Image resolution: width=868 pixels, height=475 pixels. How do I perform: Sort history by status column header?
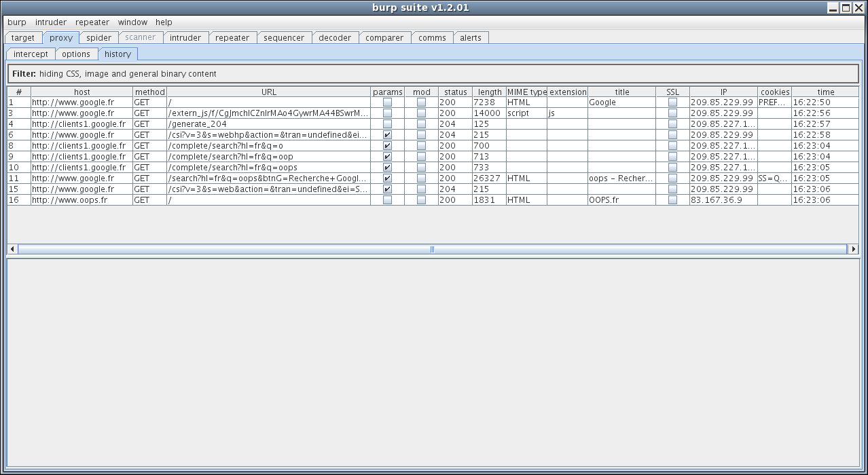(455, 92)
